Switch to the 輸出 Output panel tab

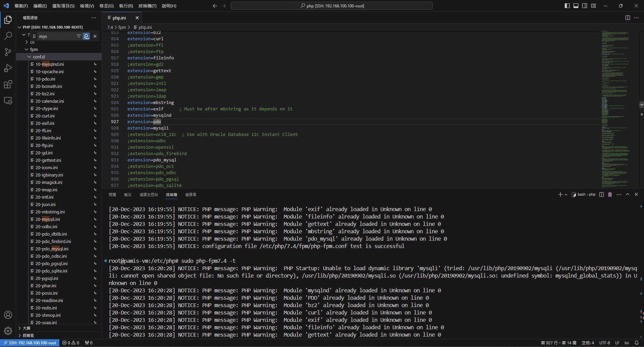(128, 195)
